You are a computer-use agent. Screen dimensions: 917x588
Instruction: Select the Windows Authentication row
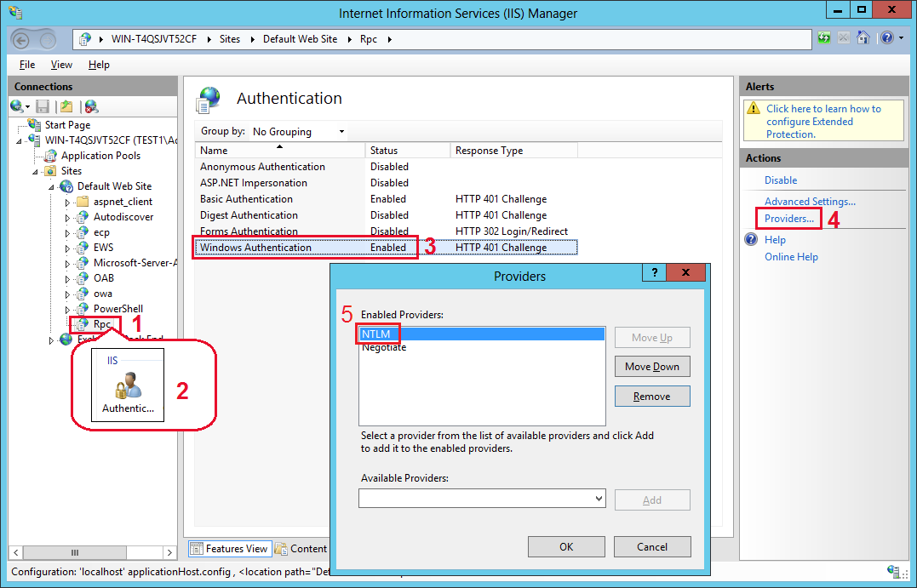386,248
